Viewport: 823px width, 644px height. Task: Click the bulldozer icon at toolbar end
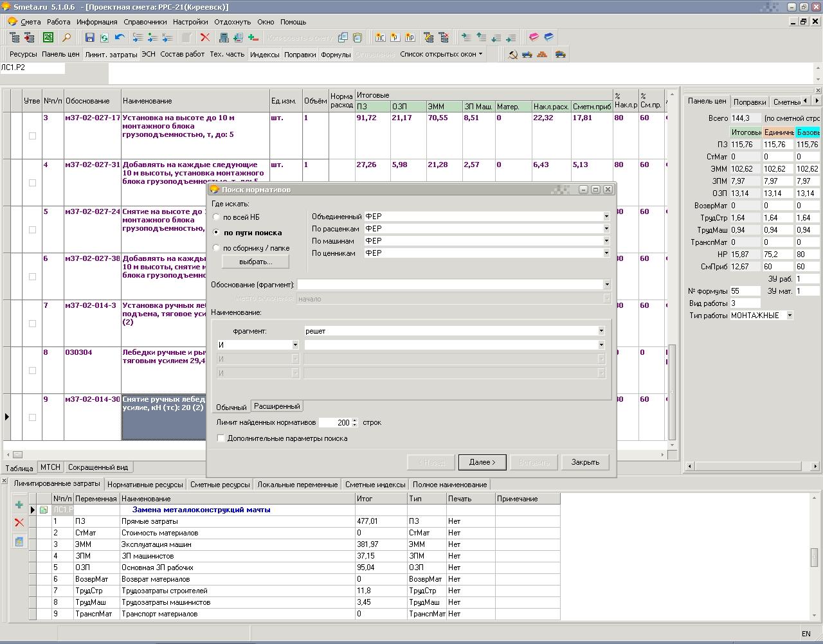pyautogui.click(x=561, y=55)
